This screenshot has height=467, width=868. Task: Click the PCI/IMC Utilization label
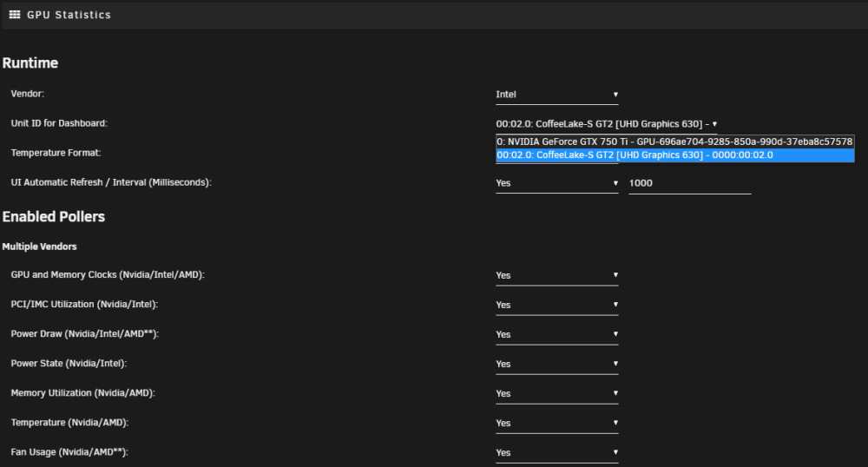(84, 305)
